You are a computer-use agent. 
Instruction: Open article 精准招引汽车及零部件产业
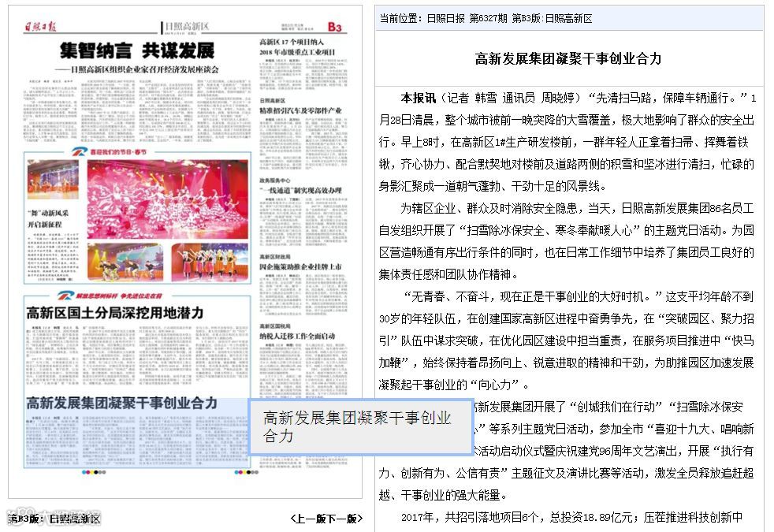coord(300,110)
